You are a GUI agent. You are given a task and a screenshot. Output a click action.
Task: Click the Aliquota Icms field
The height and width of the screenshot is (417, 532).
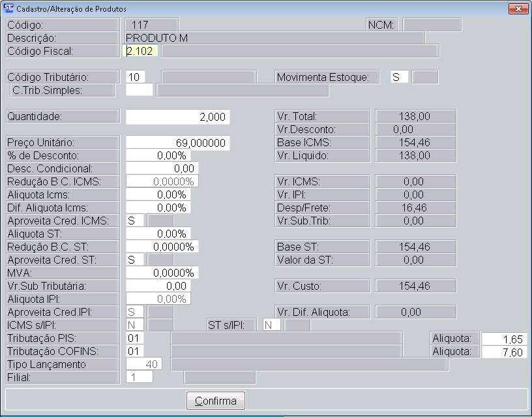[158, 194]
